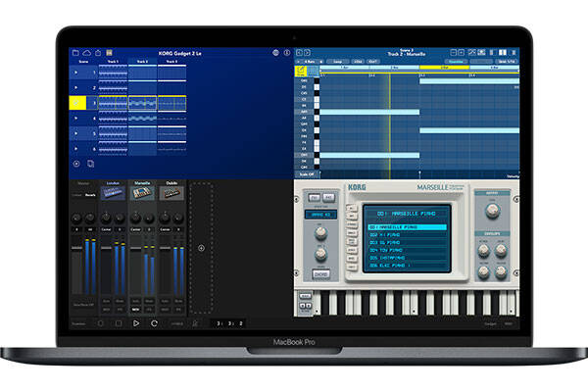The width and height of the screenshot is (588, 392).
Task: Select the single-pane layout icon
Action: [x=493, y=53]
